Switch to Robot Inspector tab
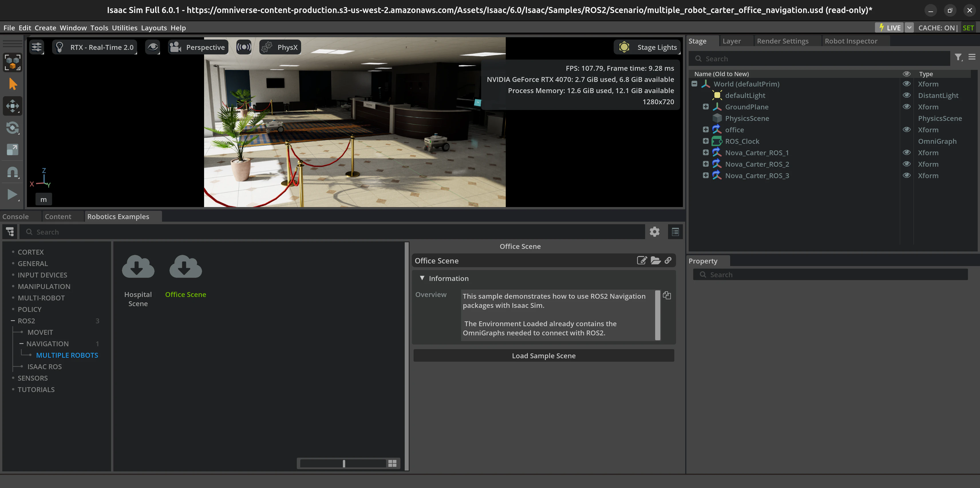980x488 pixels. 851,41
